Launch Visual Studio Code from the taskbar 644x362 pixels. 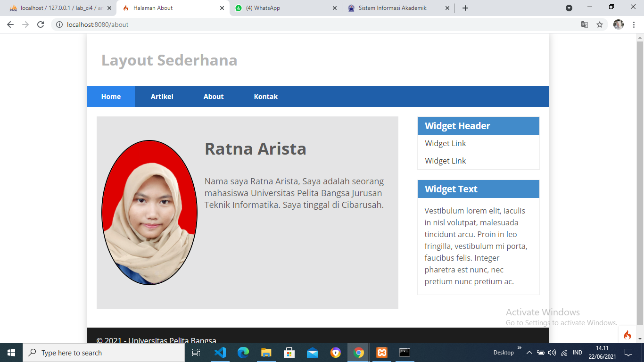click(x=220, y=353)
